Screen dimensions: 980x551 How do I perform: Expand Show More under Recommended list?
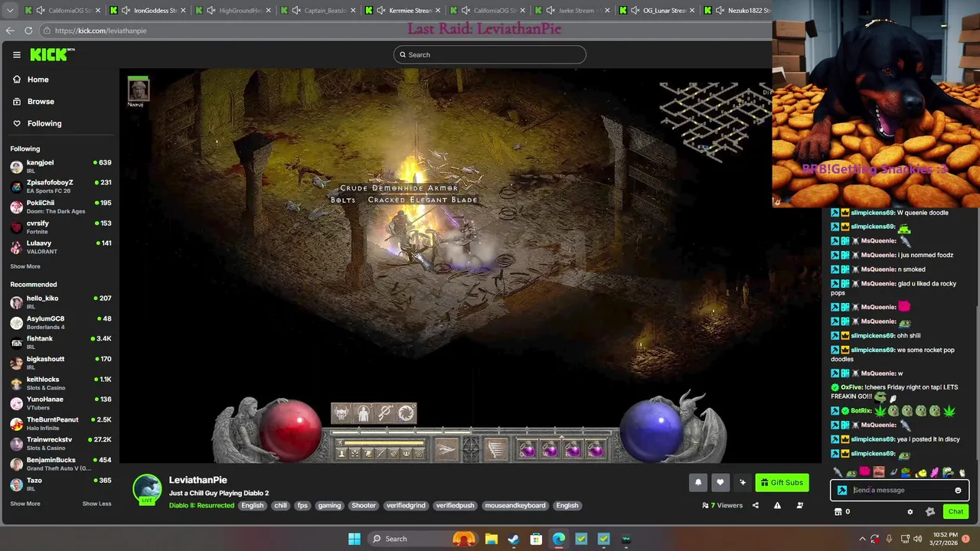[x=25, y=504]
